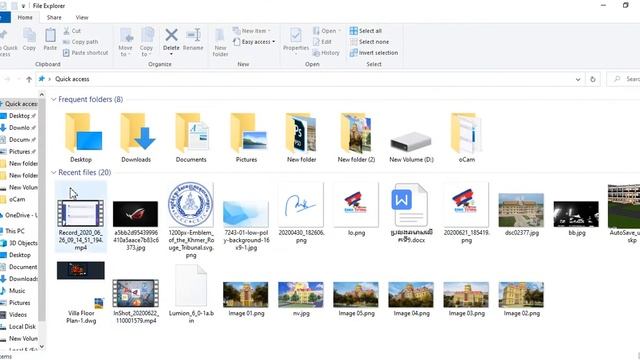Select the Record_2020_06_26 mp4 video file
640x360 pixels.
pyautogui.click(x=81, y=216)
